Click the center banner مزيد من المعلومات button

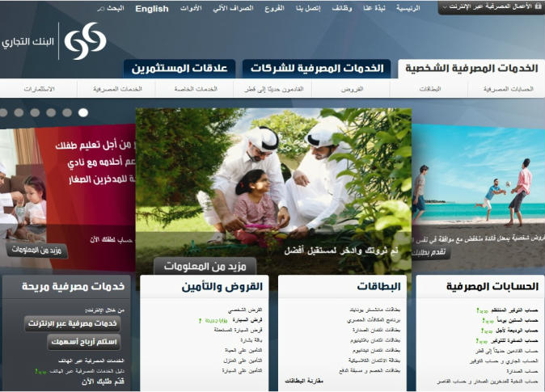point(205,267)
